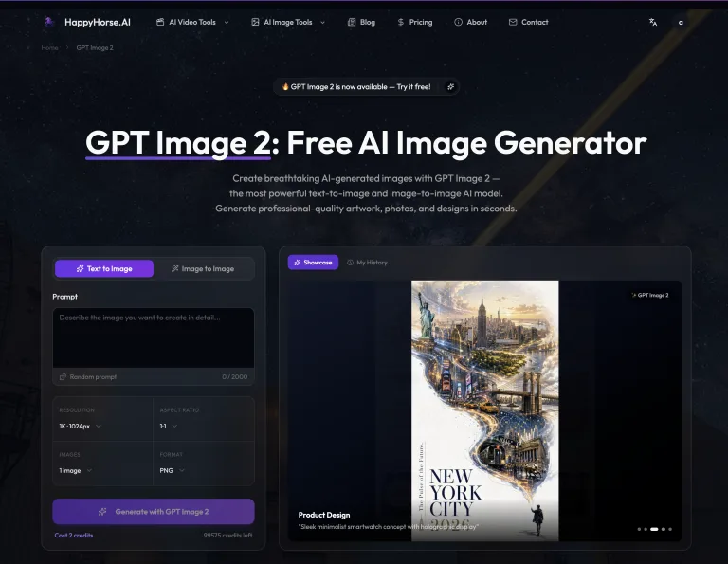
Task: Open the My History tab
Action: point(367,262)
